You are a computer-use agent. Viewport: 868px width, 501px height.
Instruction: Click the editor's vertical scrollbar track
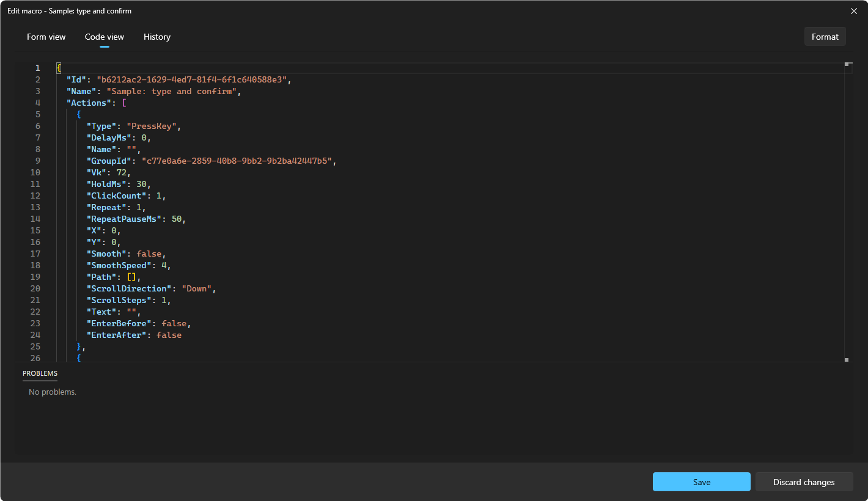pyautogui.click(x=847, y=211)
